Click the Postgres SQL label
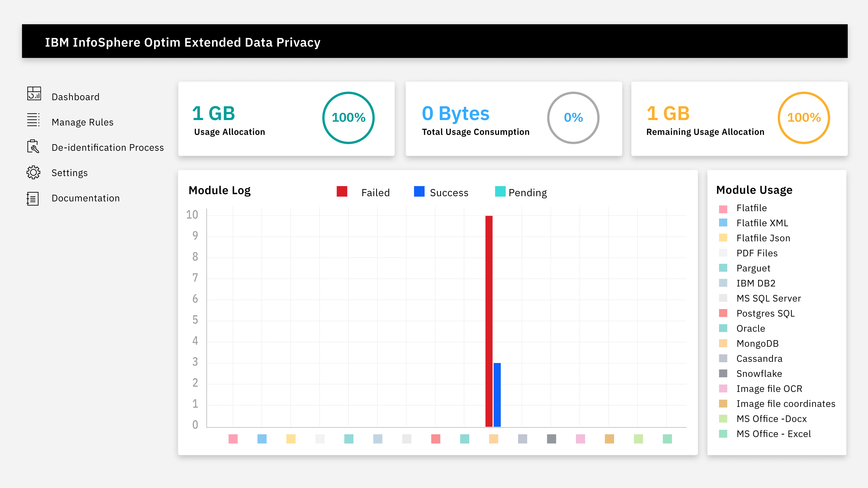 [x=766, y=314]
